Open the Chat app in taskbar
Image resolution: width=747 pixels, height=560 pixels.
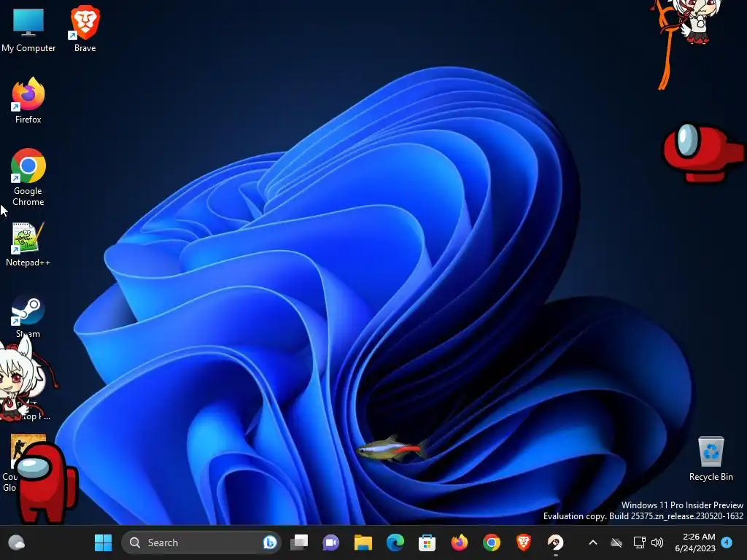[331, 542]
